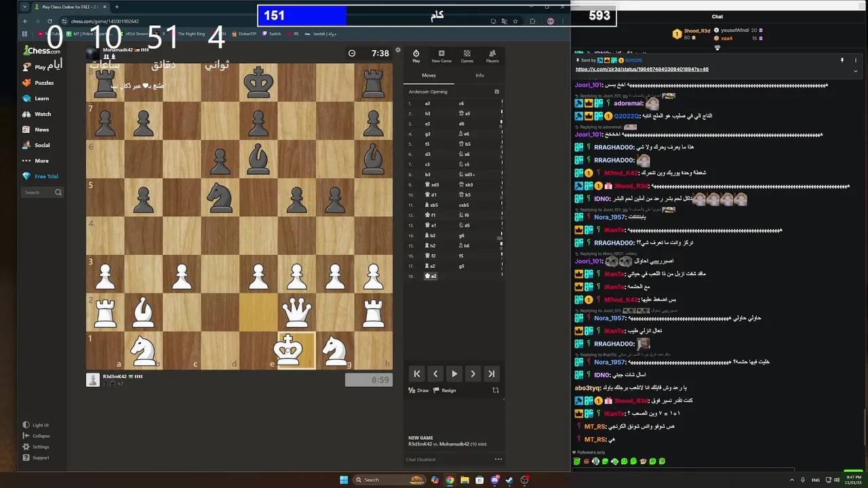Start a New Game from top panel

pos(441,56)
